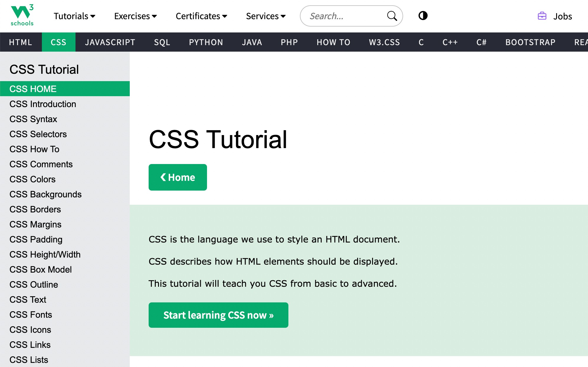
Task: Click the Jobs briefcase icon
Action: tap(542, 16)
